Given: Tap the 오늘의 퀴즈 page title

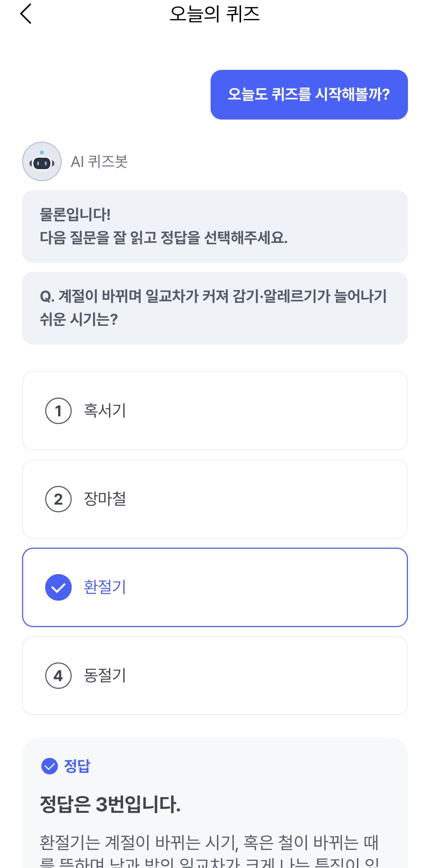Looking at the screenshot, I should 215,14.
